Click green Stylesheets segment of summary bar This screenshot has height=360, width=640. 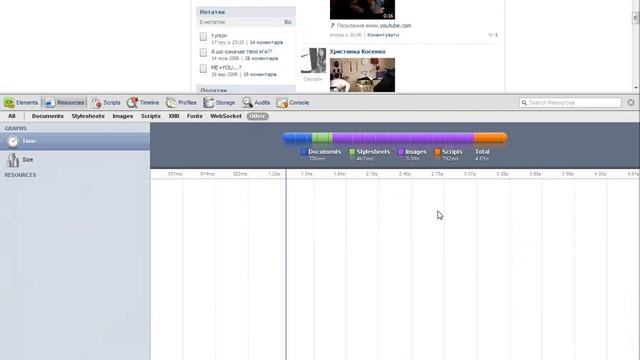tap(322, 138)
